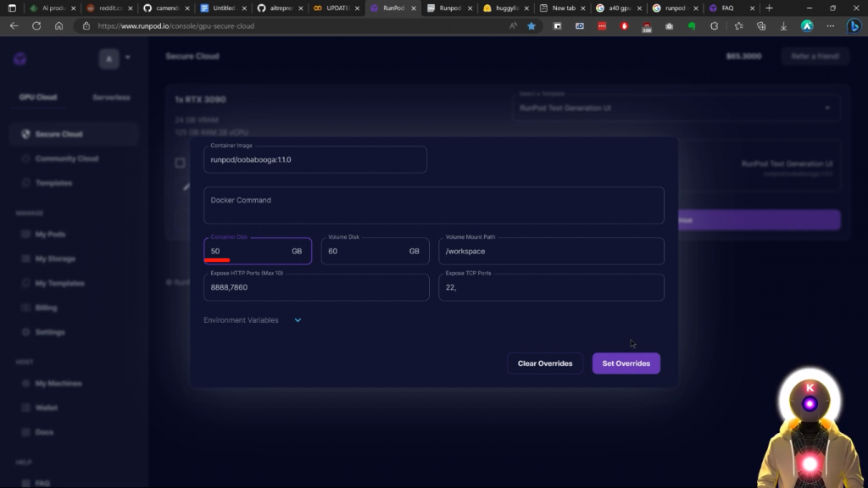Select the GPU Cloud sidebar tab
This screenshot has height=488, width=868.
[x=37, y=97]
